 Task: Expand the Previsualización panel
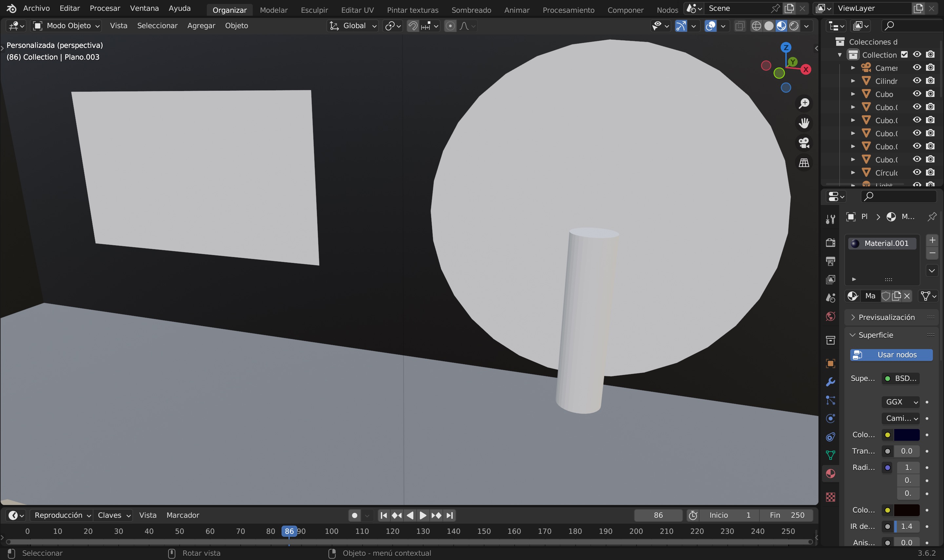pos(886,317)
